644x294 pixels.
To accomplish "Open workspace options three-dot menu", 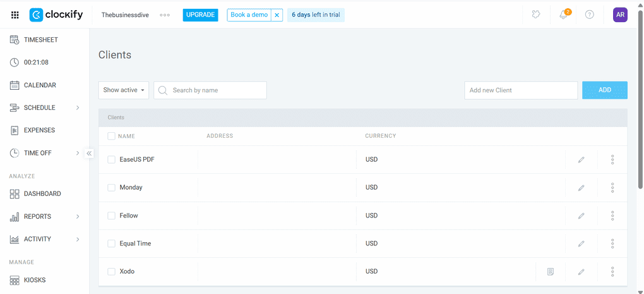I will 165,15.
